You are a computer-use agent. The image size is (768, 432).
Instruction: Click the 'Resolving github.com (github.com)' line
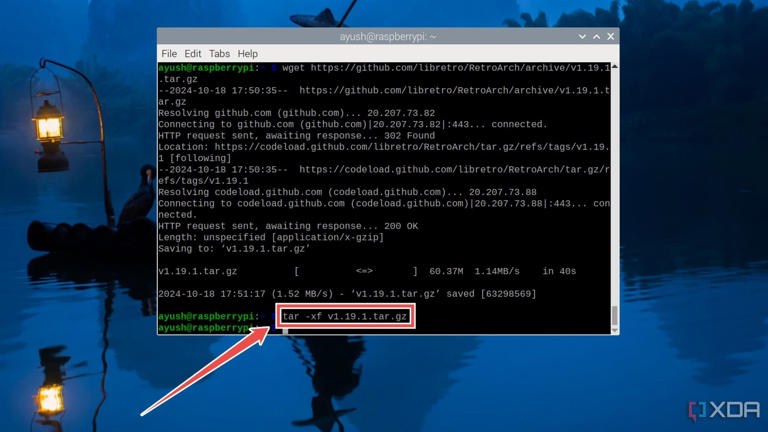tap(296, 113)
